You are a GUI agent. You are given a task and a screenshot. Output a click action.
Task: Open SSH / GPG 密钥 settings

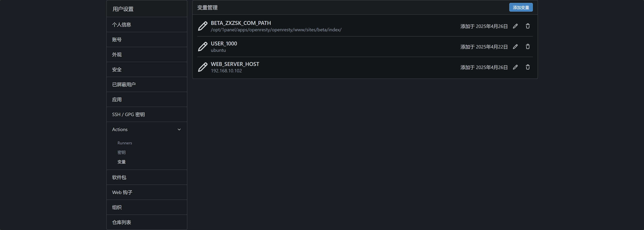[128, 114]
